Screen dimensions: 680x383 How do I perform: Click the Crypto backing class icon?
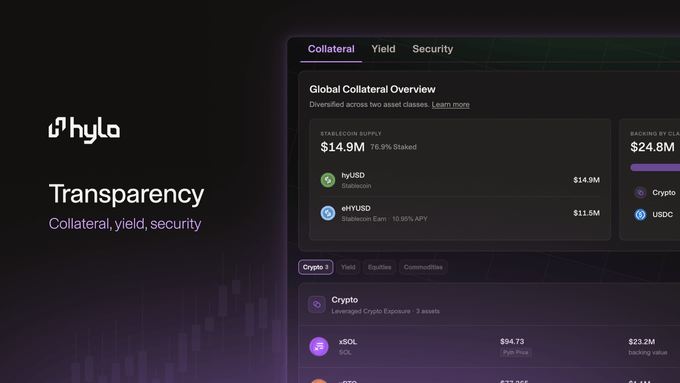640,193
